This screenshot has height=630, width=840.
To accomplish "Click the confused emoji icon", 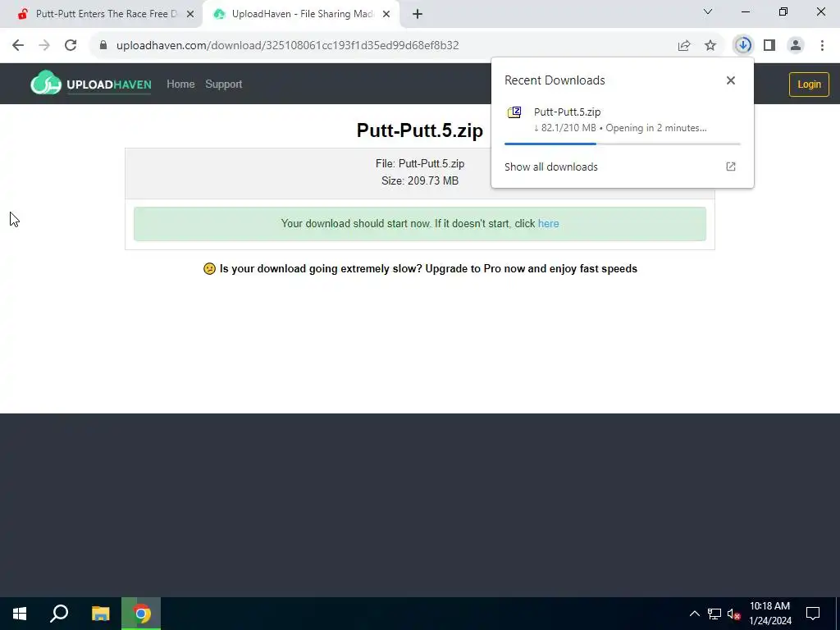I will pos(209,268).
